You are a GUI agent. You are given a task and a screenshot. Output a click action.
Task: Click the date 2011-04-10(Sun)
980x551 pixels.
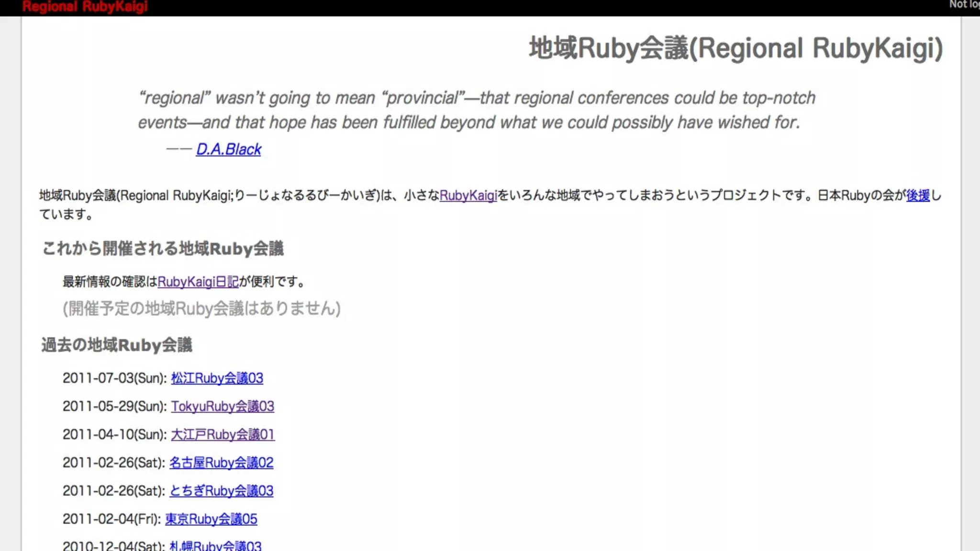(114, 434)
